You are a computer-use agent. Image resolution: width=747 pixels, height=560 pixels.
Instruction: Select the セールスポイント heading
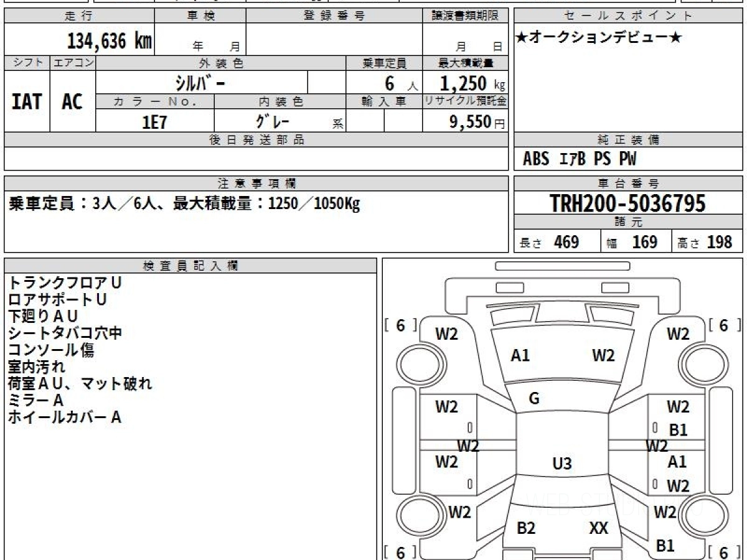pos(629,16)
